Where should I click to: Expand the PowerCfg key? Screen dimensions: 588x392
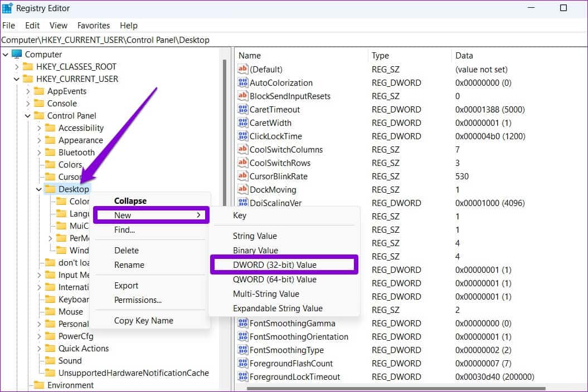click(x=39, y=336)
